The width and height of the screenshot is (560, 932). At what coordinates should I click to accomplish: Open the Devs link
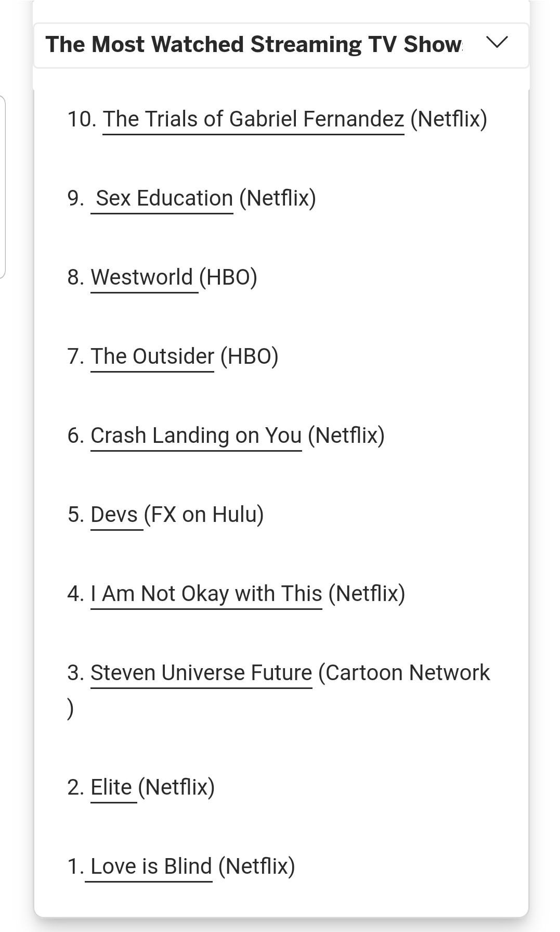114,515
